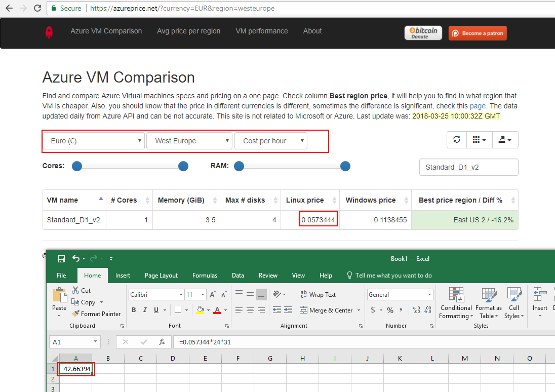The image size is (555, 392).
Task: Open VM performance navigation item
Action: tap(261, 31)
